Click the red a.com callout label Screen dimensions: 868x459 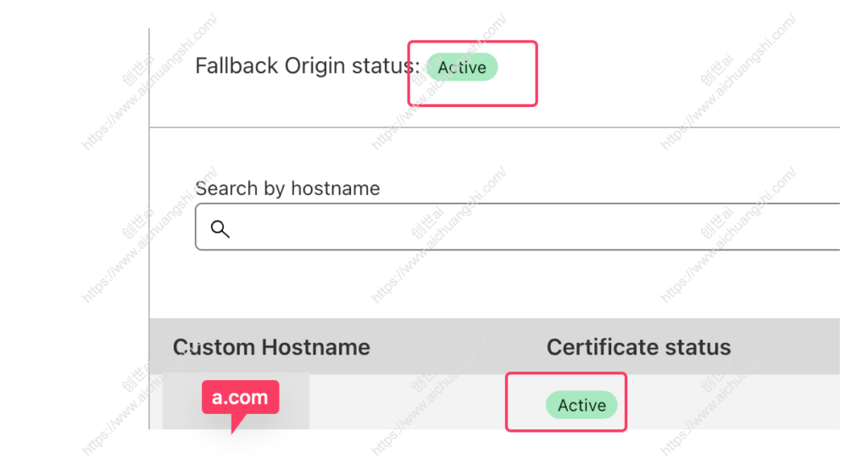(240, 397)
